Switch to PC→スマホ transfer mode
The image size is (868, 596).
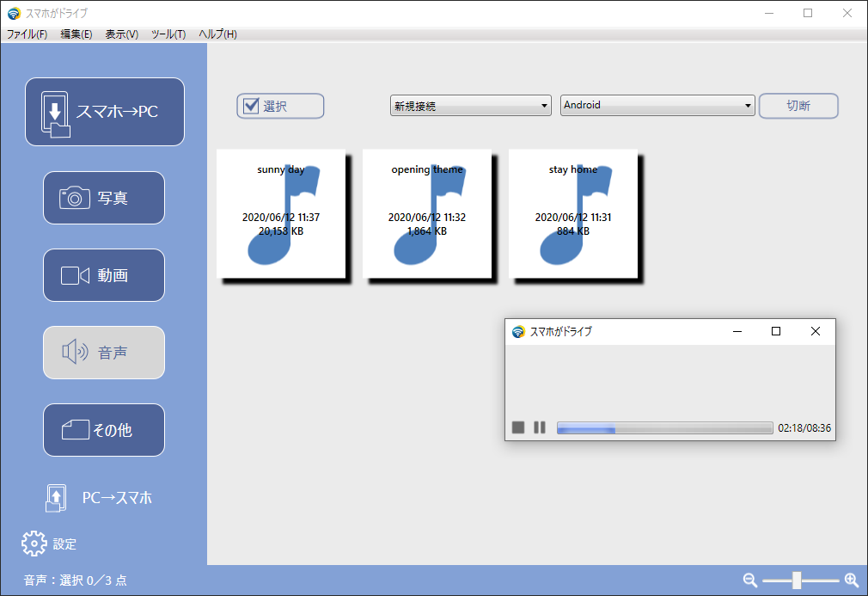[99, 497]
